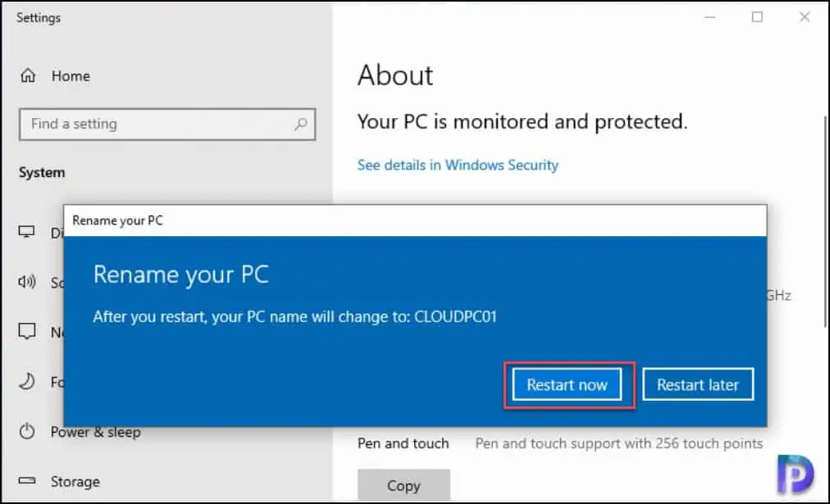Select the Focus assist moon icon
The image size is (830, 504).
click(x=27, y=381)
